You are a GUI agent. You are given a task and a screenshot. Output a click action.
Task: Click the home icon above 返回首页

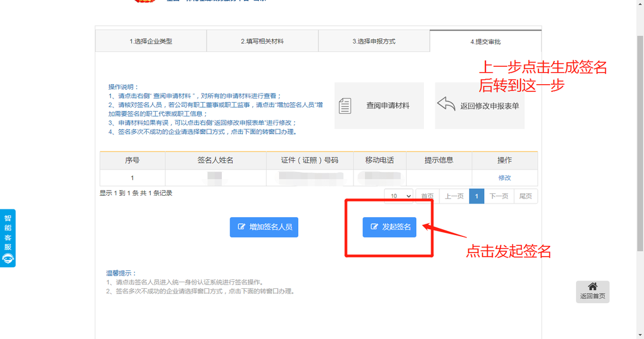pyautogui.click(x=592, y=286)
